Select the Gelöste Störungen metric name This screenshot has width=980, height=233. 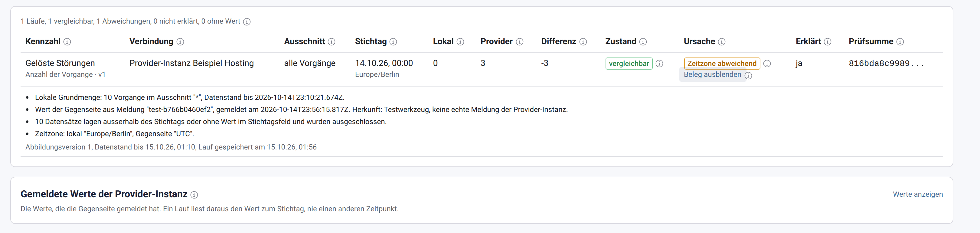60,63
